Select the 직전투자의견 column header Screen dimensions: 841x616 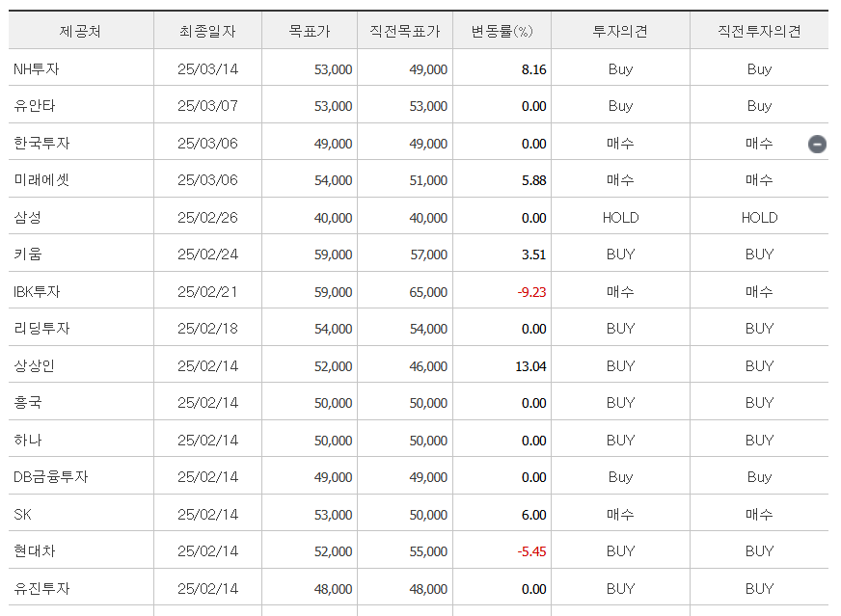[x=759, y=31]
